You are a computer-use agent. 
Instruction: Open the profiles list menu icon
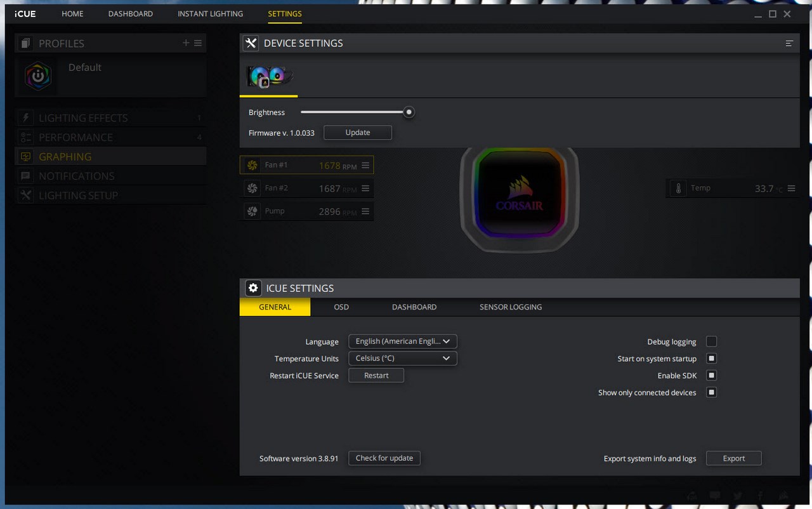click(x=198, y=43)
